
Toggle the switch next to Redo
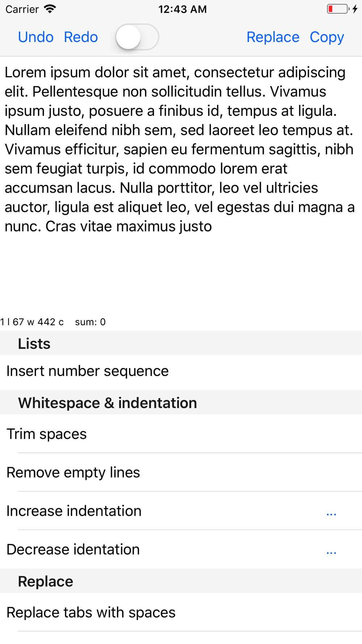click(137, 37)
